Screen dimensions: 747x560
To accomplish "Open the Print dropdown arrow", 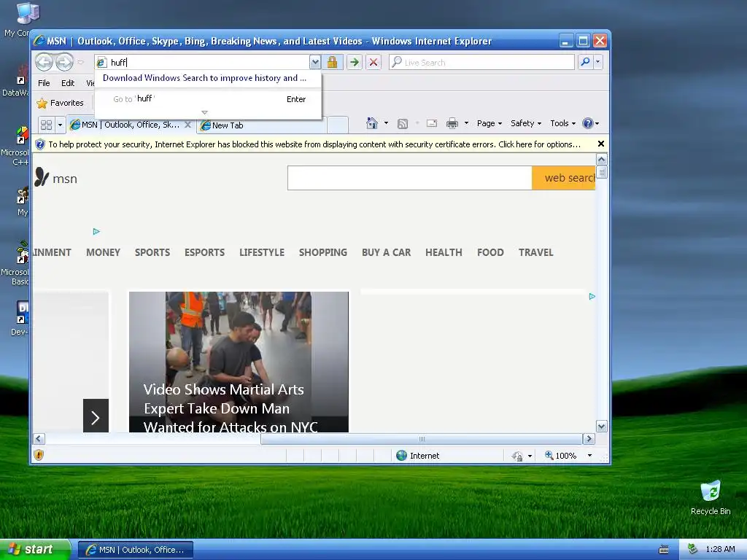I will (466, 123).
